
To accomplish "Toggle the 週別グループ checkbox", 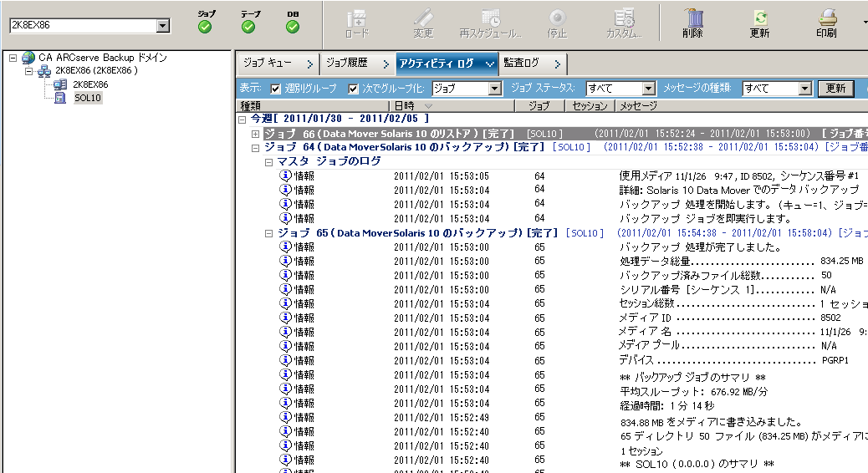I will (276, 89).
